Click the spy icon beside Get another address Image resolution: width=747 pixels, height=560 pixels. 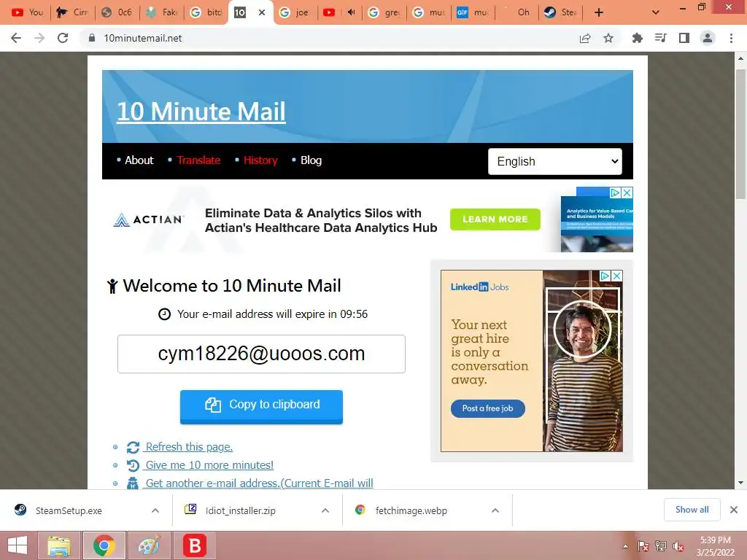(133, 483)
